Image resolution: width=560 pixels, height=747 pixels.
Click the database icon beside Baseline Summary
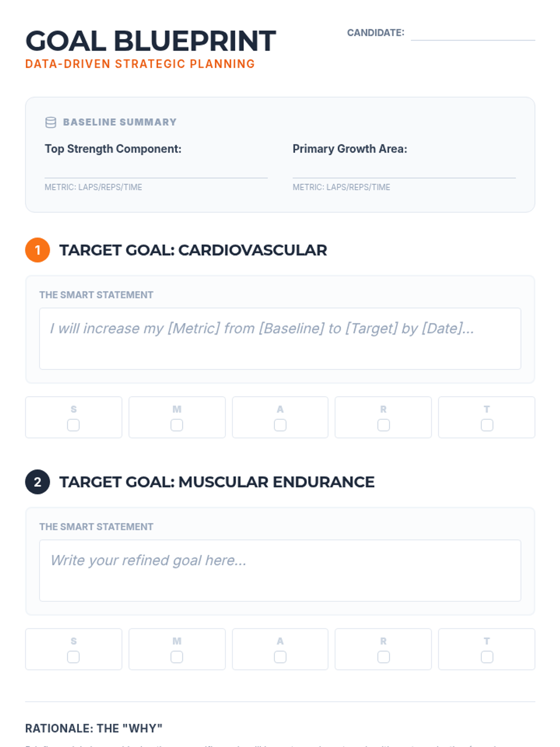click(50, 122)
